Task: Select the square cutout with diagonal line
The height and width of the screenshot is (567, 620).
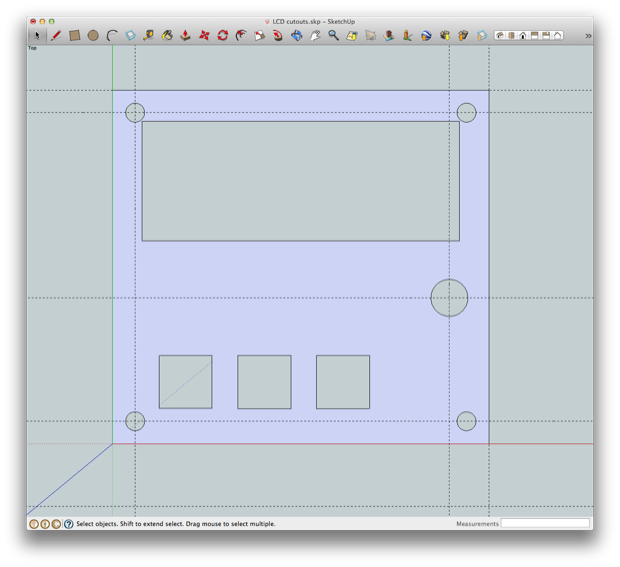Action: click(x=185, y=382)
